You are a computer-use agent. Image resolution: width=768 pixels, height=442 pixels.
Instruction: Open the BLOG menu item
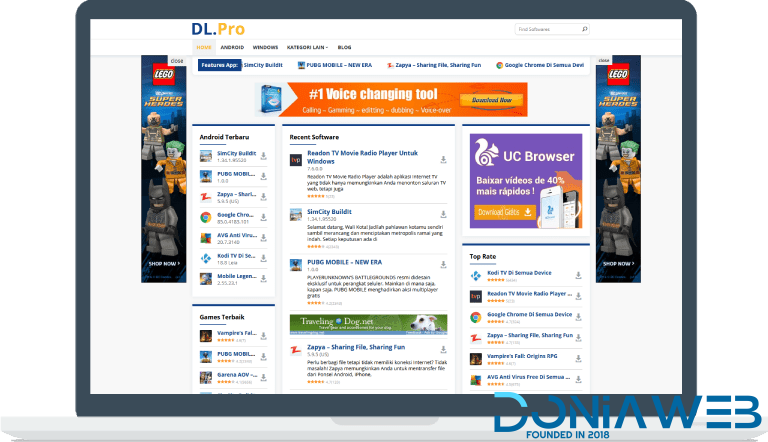click(344, 48)
